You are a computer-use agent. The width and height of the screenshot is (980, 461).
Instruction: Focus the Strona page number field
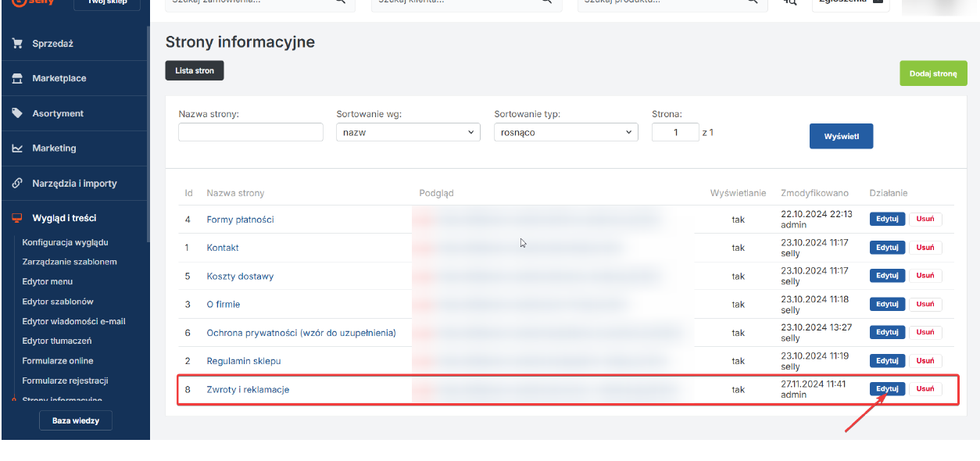pyautogui.click(x=675, y=132)
